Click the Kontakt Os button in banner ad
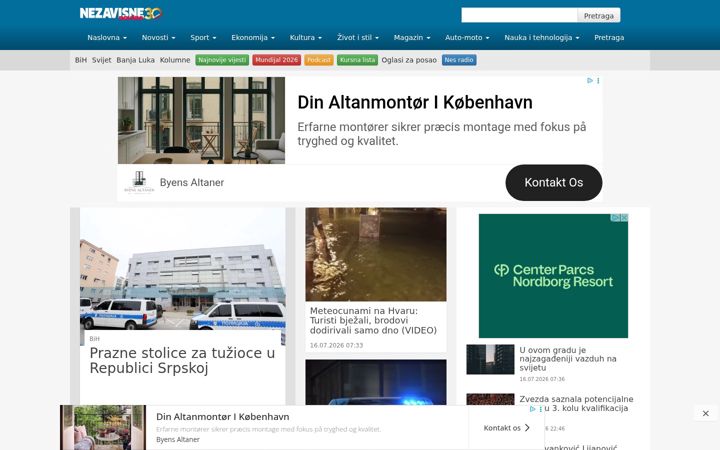720x450 pixels. coord(554,183)
